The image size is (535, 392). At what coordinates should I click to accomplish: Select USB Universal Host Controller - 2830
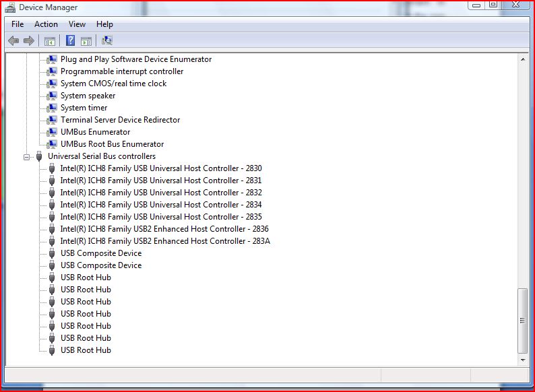pyautogui.click(x=161, y=168)
